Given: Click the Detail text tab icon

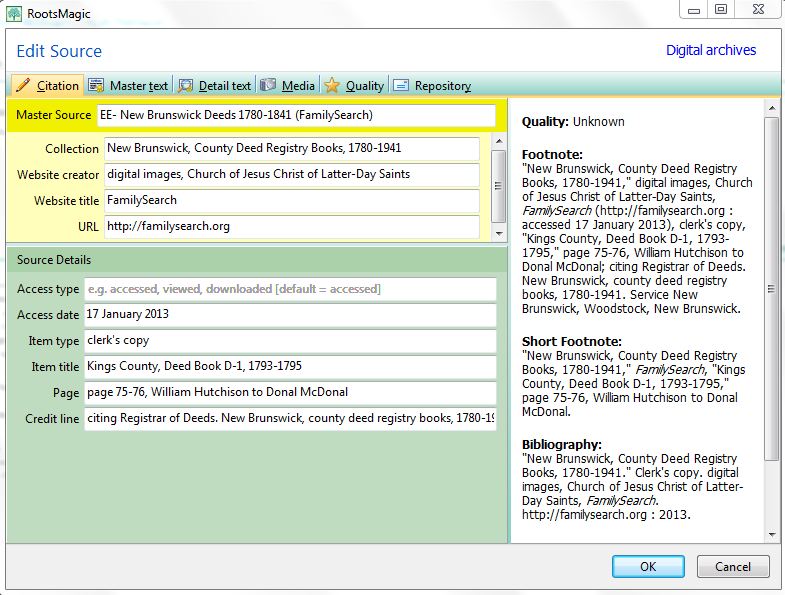Looking at the screenshot, I should (x=185, y=86).
